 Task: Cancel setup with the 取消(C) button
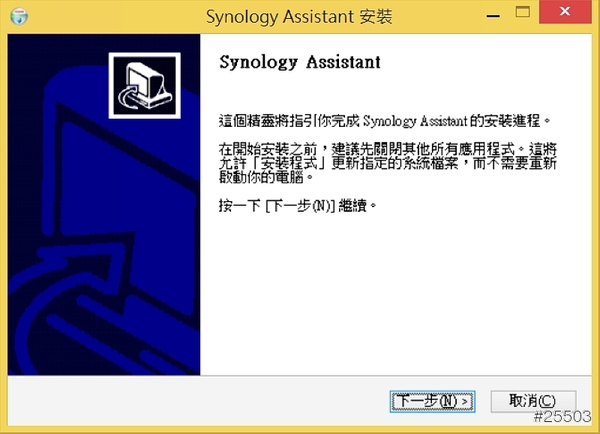(x=533, y=401)
